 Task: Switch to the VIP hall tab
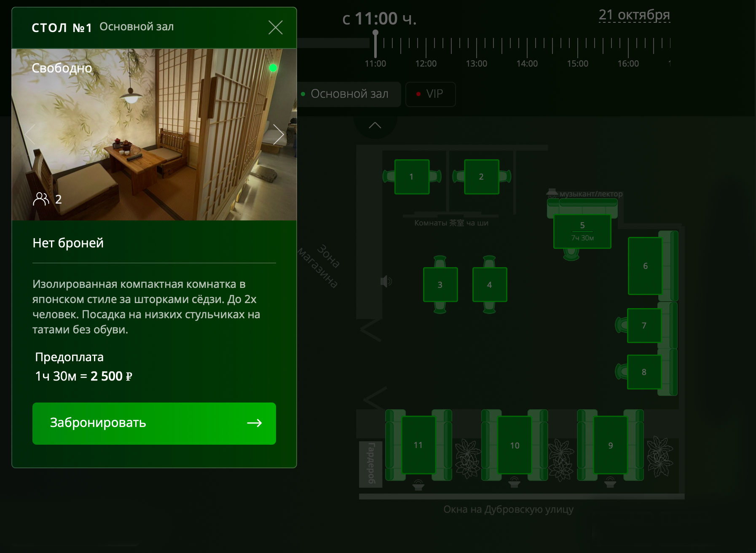pyautogui.click(x=430, y=94)
